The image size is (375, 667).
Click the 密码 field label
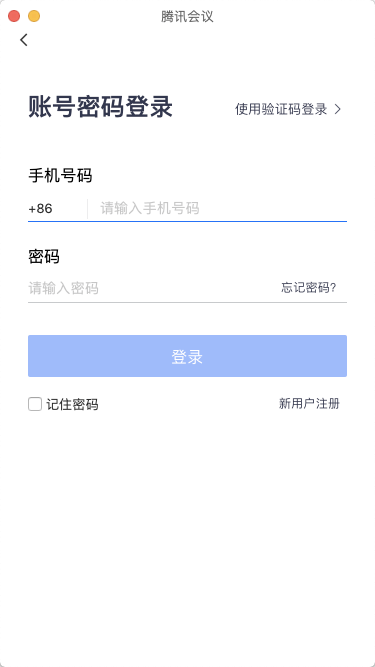44,256
